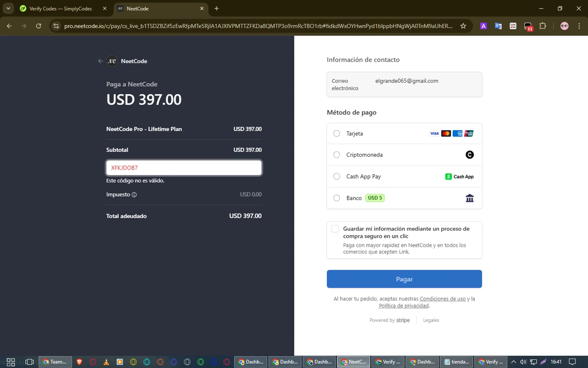Click the Pagar button

click(404, 279)
